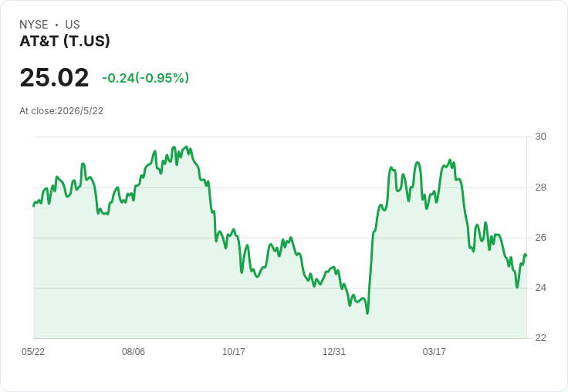Click the 25.02 stock price
Viewport: 568px width, 392px height.
pos(54,77)
